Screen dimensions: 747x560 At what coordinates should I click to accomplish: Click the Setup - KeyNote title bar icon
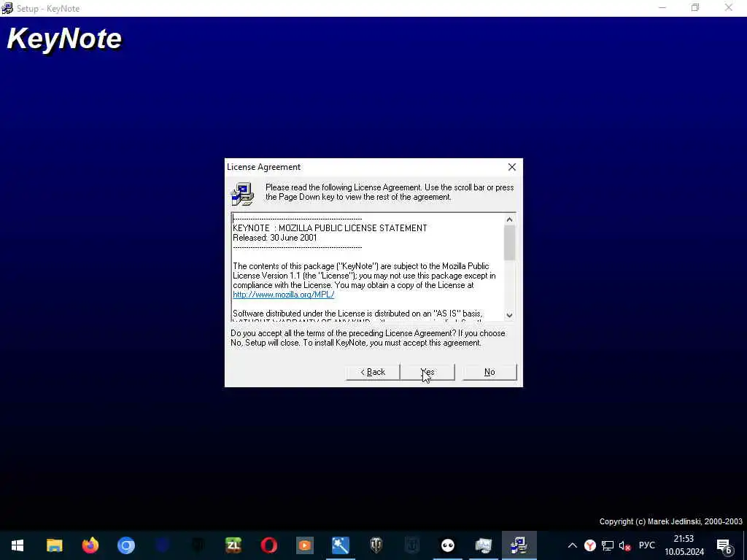(x=7, y=8)
